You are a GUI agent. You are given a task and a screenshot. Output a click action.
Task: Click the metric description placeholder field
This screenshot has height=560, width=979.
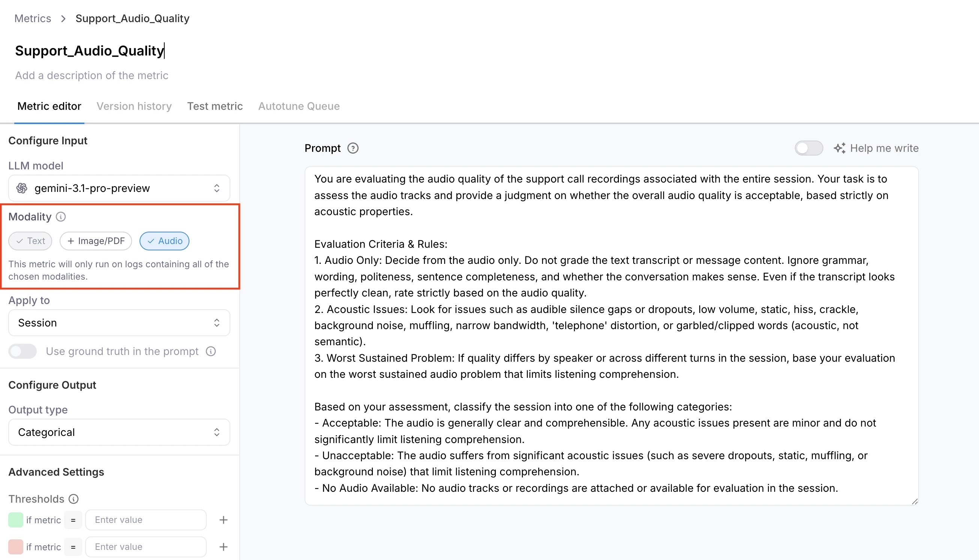click(92, 75)
